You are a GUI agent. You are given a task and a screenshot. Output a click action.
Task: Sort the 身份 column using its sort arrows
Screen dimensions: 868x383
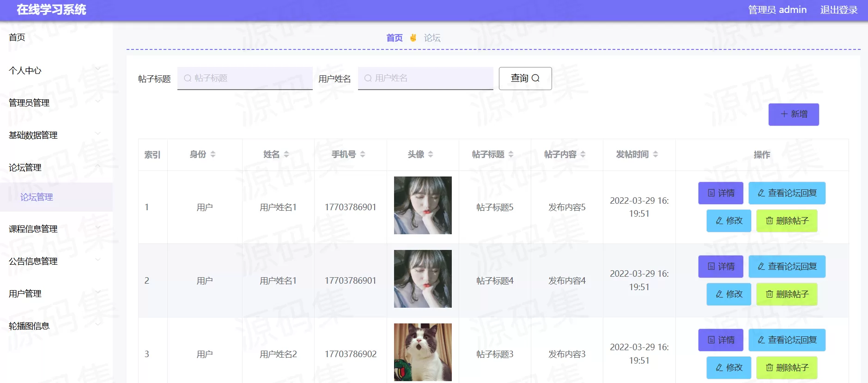tap(213, 154)
